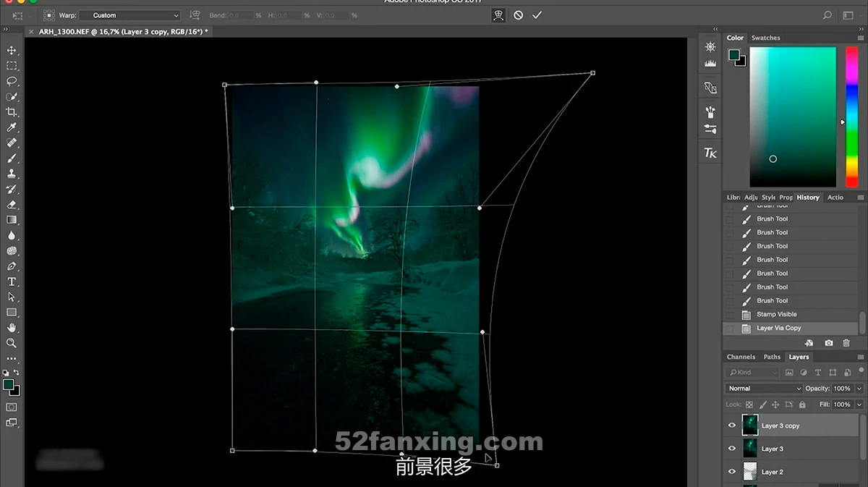Select the Zoom tool
Image resolution: width=868 pixels, height=487 pixels.
click(12, 343)
